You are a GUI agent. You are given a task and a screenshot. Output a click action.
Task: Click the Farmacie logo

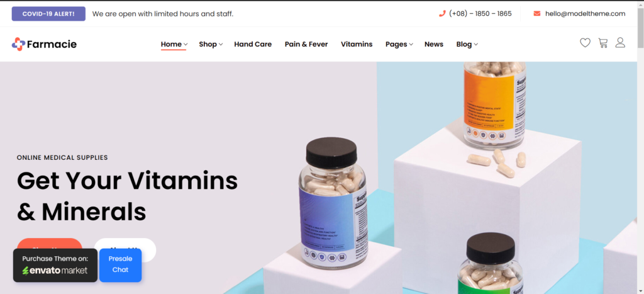pyautogui.click(x=44, y=44)
